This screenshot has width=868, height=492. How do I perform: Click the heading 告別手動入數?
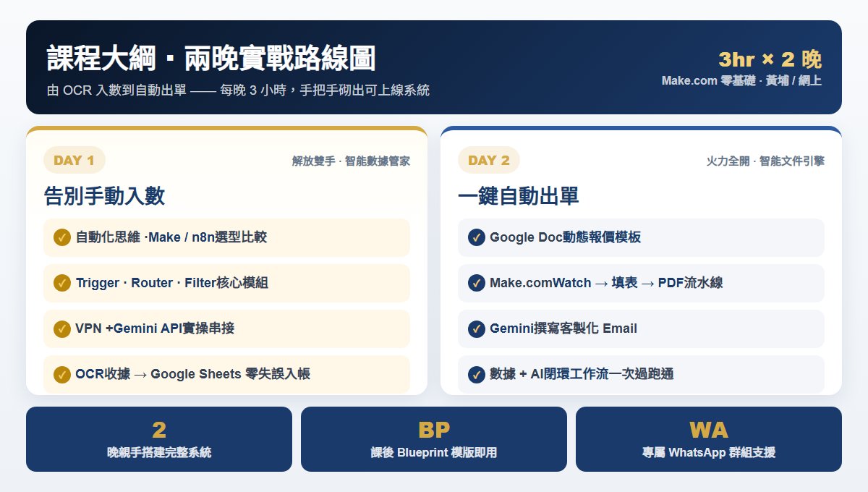click(104, 195)
